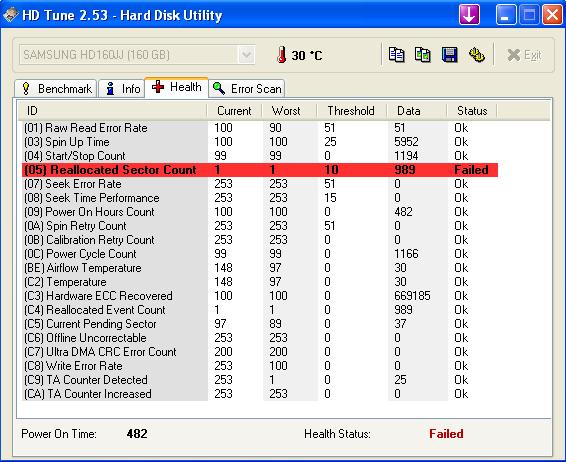This screenshot has height=462, width=566.
Task: Click the Status column header
Action: point(472,111)
